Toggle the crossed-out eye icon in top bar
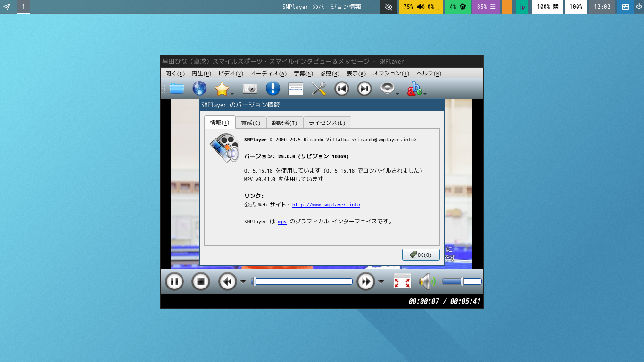 pos(388,7)
